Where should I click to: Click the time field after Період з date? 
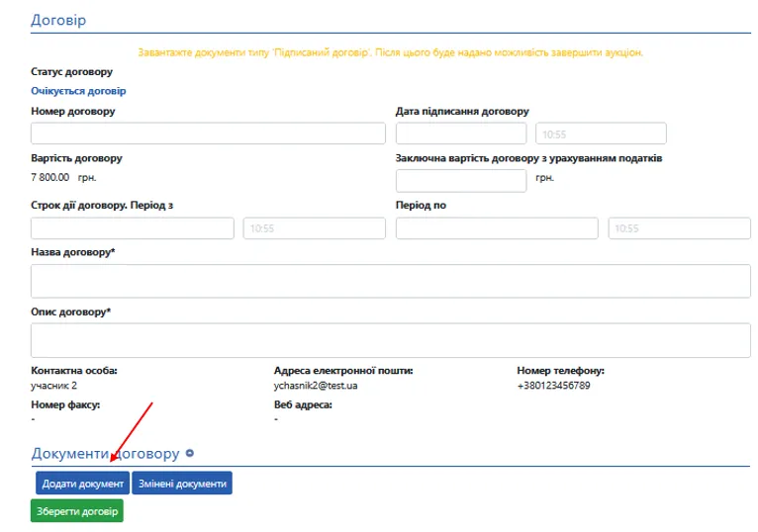coord(314,228)
